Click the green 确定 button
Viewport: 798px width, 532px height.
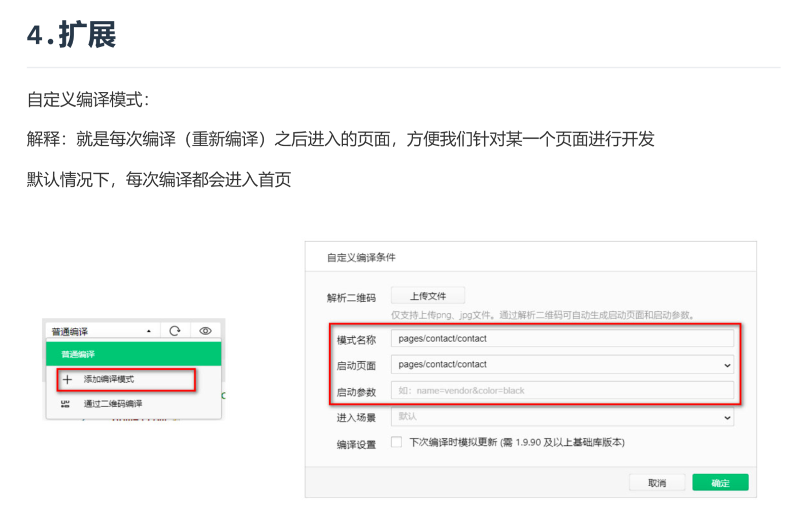(720, 483)
